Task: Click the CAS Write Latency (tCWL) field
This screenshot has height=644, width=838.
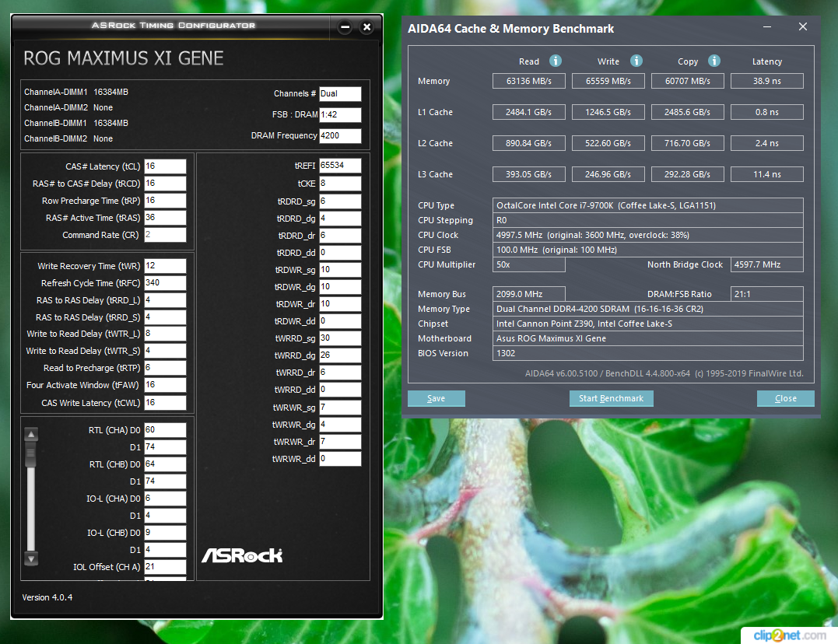Action: point(165,402)
